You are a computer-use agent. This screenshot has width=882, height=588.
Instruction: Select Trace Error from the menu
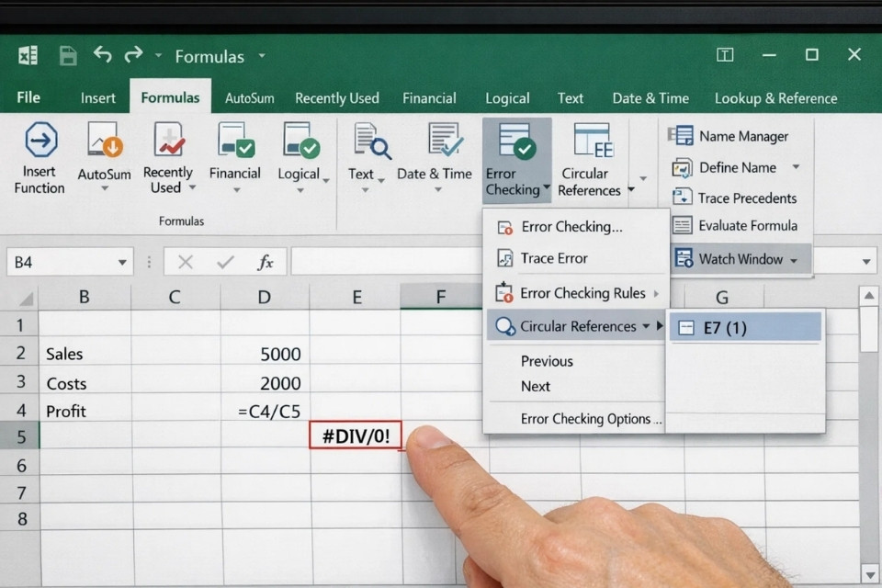(x=553, y=258)
